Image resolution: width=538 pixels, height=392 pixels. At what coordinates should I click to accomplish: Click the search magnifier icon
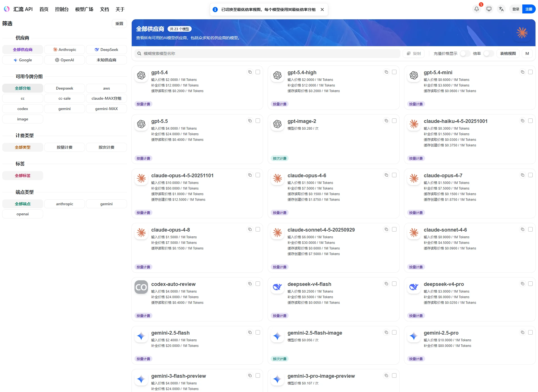(139, 53)
